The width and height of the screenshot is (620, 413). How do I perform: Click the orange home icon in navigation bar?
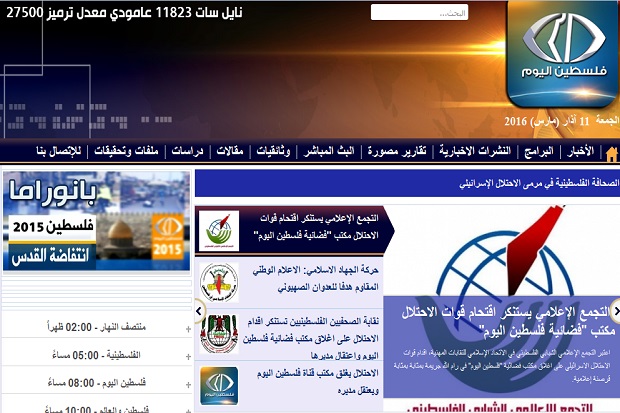(611, 153)
